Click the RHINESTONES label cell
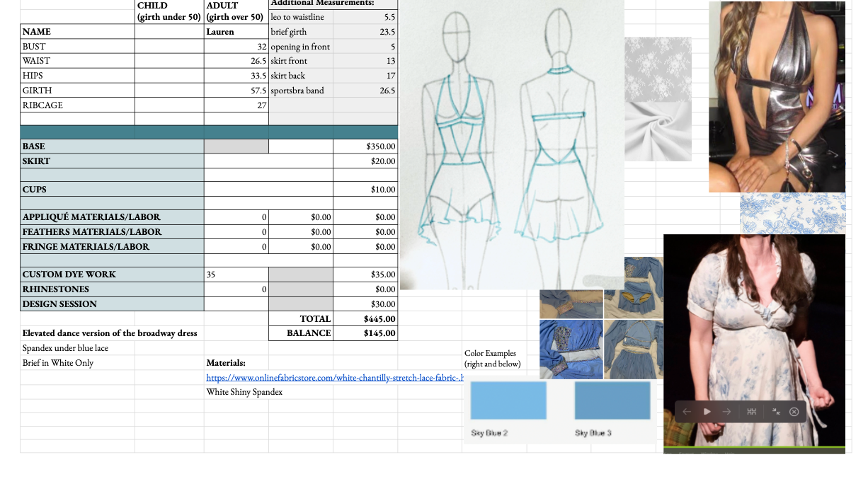 point(112,289)
